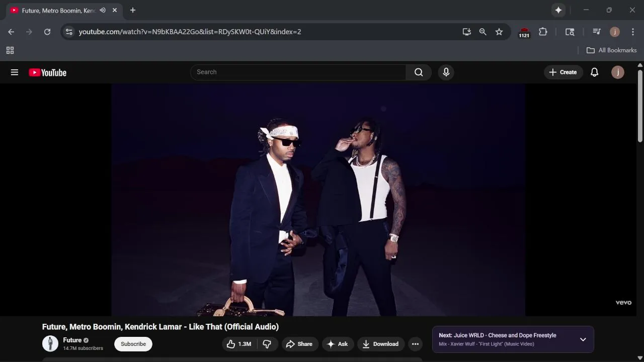This screenshot has width=644, height=362.
Task: Bookmark this page with star icon
Action: click(x=499, y=32)
